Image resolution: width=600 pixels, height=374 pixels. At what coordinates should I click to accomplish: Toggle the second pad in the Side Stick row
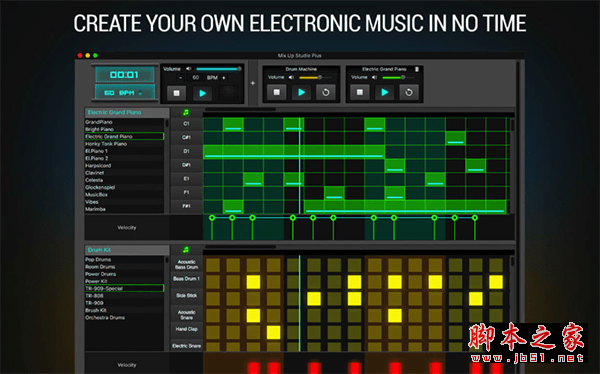click(233, 299)
